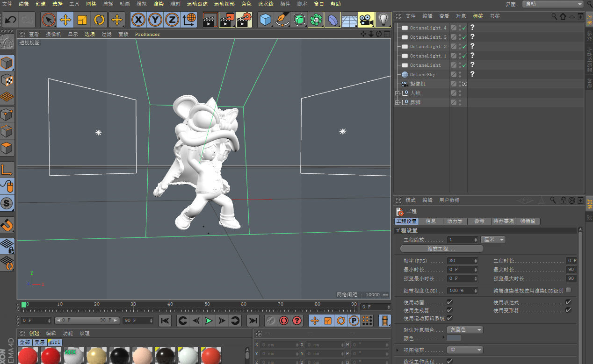The width and height of the screenshot is (593, 364).
Task: Click the default color swatch
Action: click(x=454, y=338)
